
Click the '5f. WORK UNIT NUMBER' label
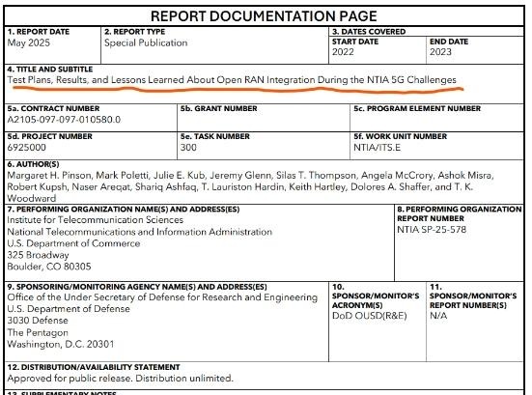point(400,136)
